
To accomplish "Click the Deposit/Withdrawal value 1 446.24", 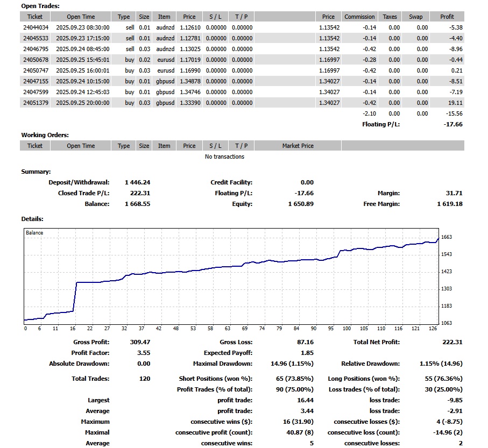I will pyautogui.click(x=137, y=182).
